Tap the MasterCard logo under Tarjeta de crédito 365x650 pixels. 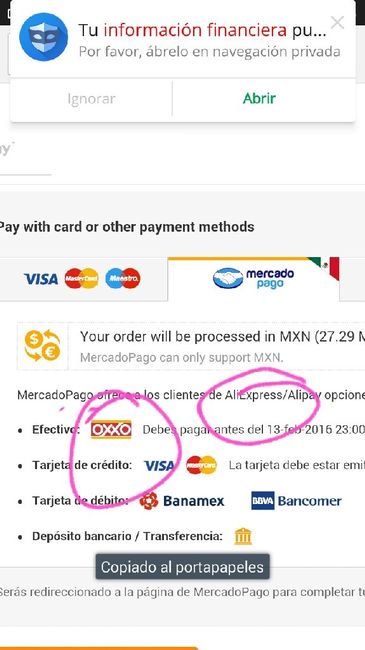(x=202, y=465)
